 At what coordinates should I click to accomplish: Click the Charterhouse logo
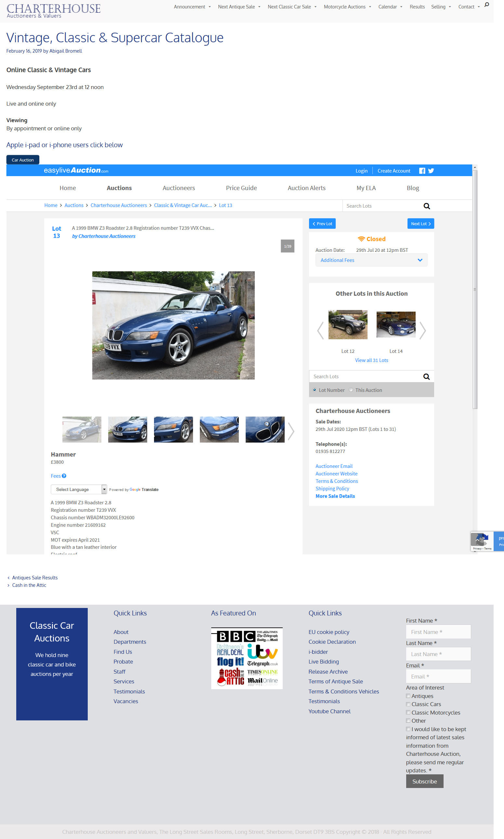53,11
